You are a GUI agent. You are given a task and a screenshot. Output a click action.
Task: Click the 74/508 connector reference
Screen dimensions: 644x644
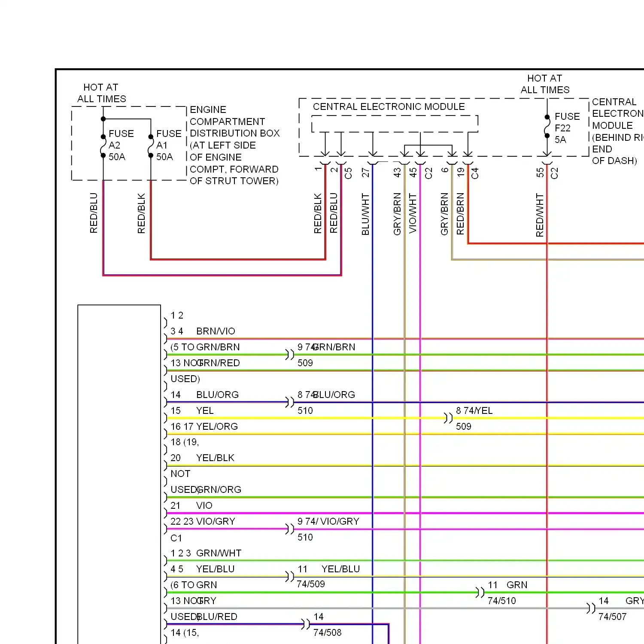click(328, 632)
